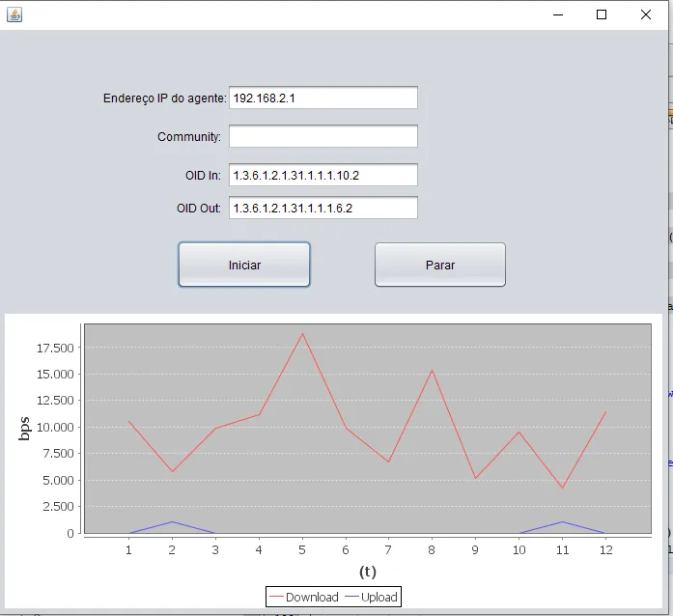The height and width of the screenshot is (616, 673).
Task: Click the (t) axis title
Action: click(x=368, y=572)
